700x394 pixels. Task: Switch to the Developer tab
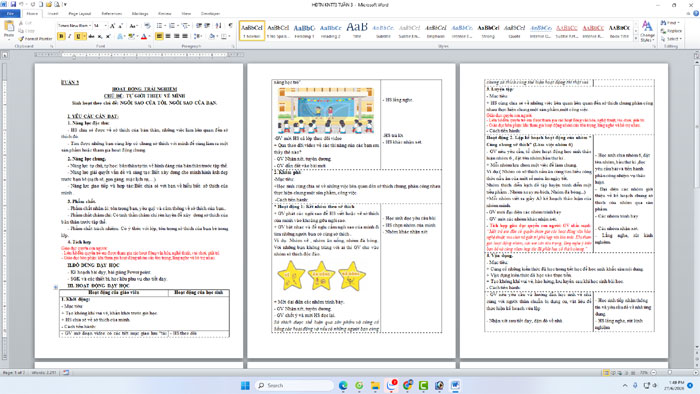click(x=210, y=14)
